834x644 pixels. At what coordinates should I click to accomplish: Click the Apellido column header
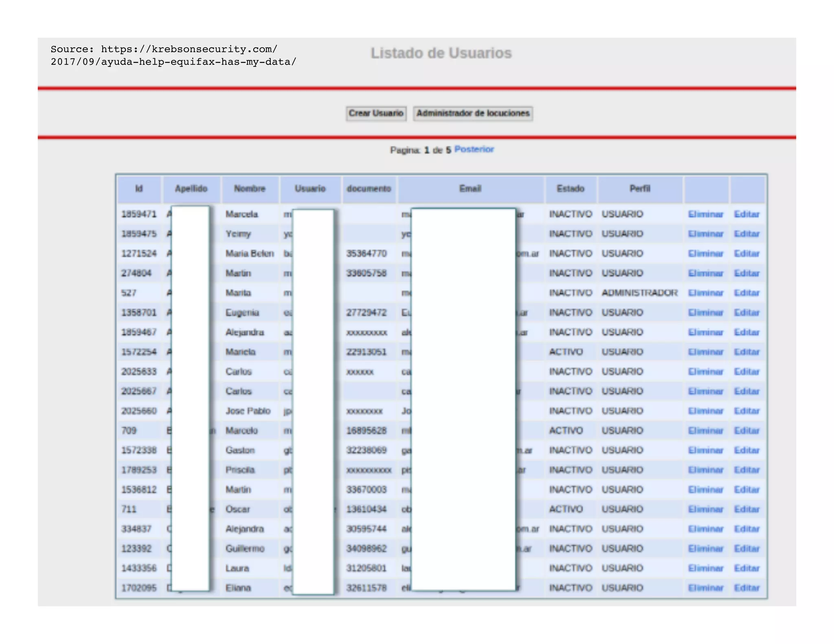coord(191,189)
